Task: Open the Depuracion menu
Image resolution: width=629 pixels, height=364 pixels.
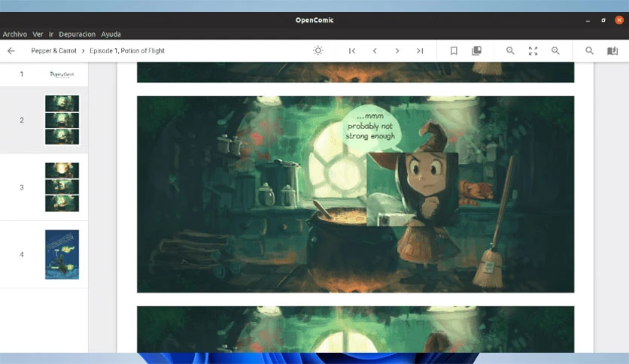Action: pos(77,35)
